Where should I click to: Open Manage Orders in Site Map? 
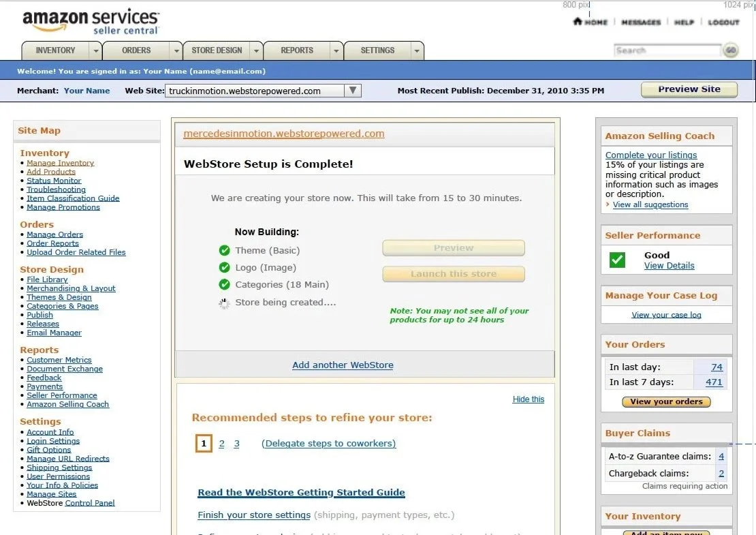coord(55,234)
